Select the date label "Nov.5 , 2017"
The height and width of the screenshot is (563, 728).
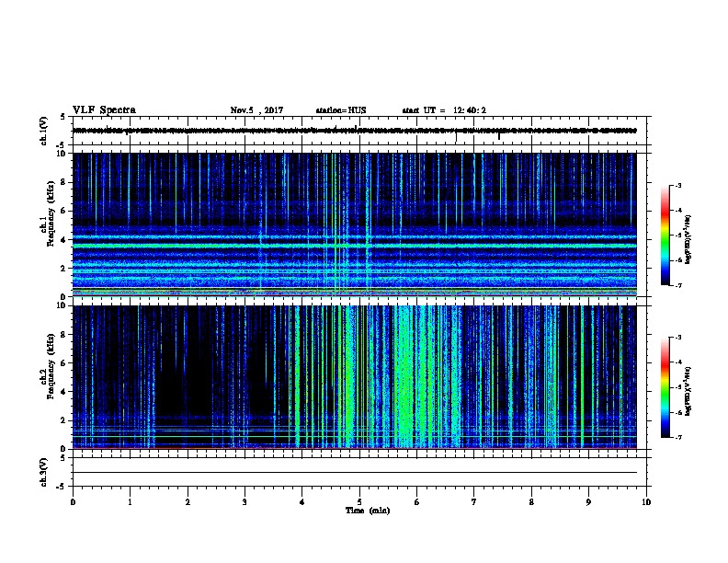[x=256, y=110]
